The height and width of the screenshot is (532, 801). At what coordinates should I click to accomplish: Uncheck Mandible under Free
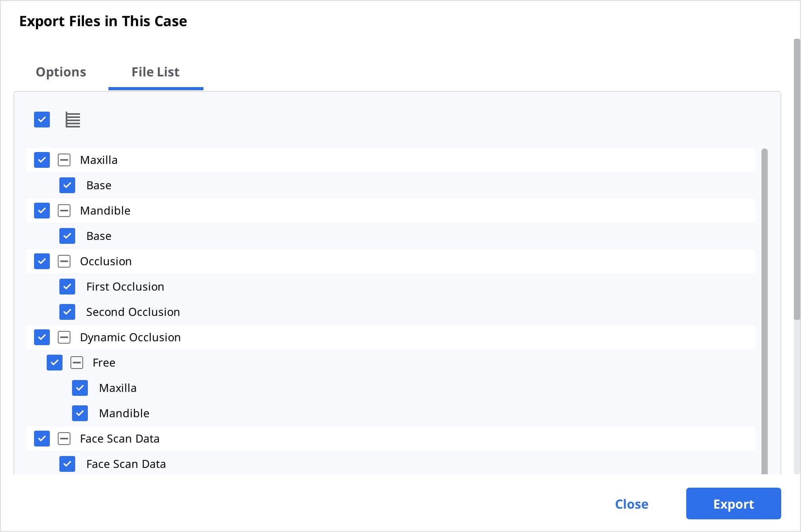[80, 413]
